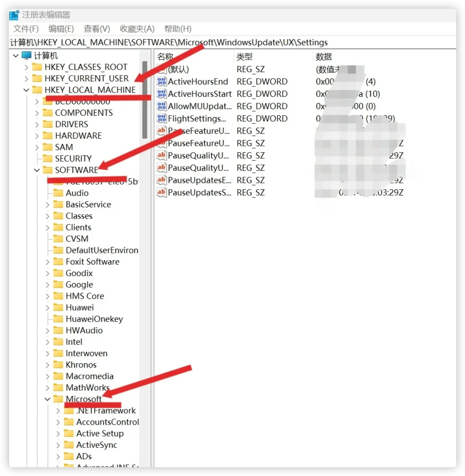Screen dimensions: 465x476
Task: Click the Audio folder icon
Action: 58,193
